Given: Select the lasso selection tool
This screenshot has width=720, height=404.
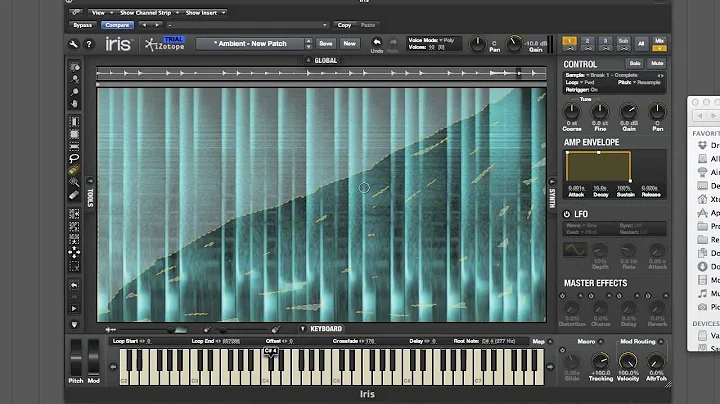Looking at the screenshot, I should tap(74, 158).
